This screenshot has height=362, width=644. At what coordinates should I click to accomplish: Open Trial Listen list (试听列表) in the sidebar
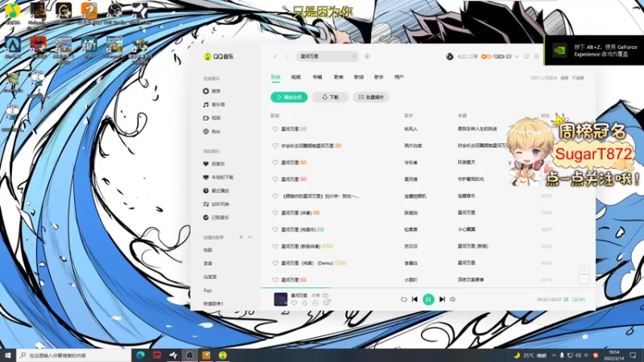click(x=216, y=204)
